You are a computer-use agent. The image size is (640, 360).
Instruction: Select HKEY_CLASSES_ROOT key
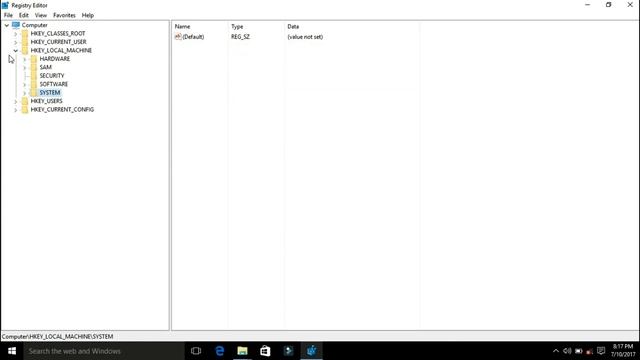pos(58,33)
